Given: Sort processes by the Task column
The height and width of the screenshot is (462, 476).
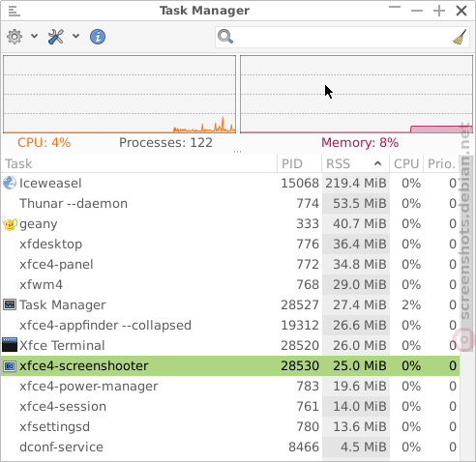Looking at the screenshot, I should coord(139,163).
